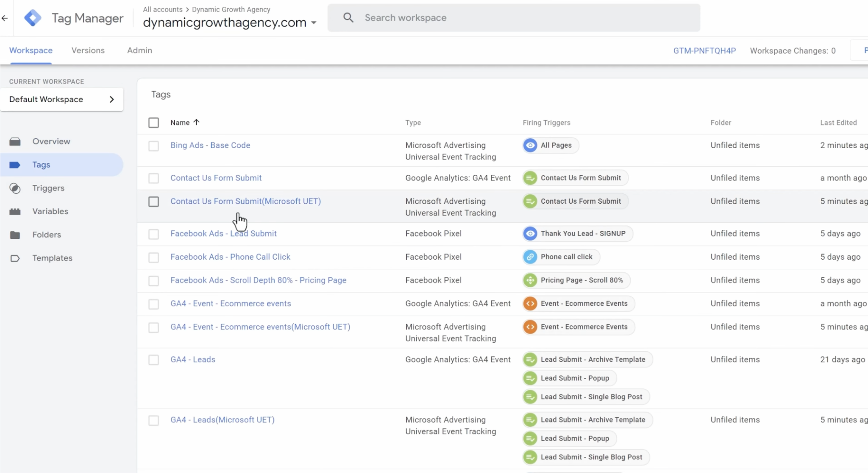Image resolution: width=868 pixels, height=473 pixels.
Task: Check the GA4 - Leads(Microsoft UET) checkbox
Action: pyautogui.click(x=153, y=420)
